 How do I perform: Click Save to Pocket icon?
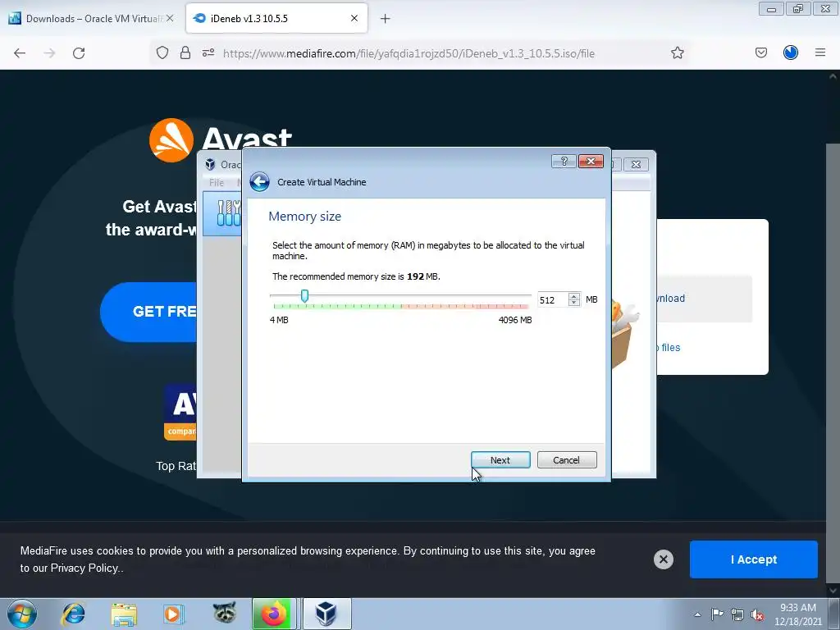[760, 52]
